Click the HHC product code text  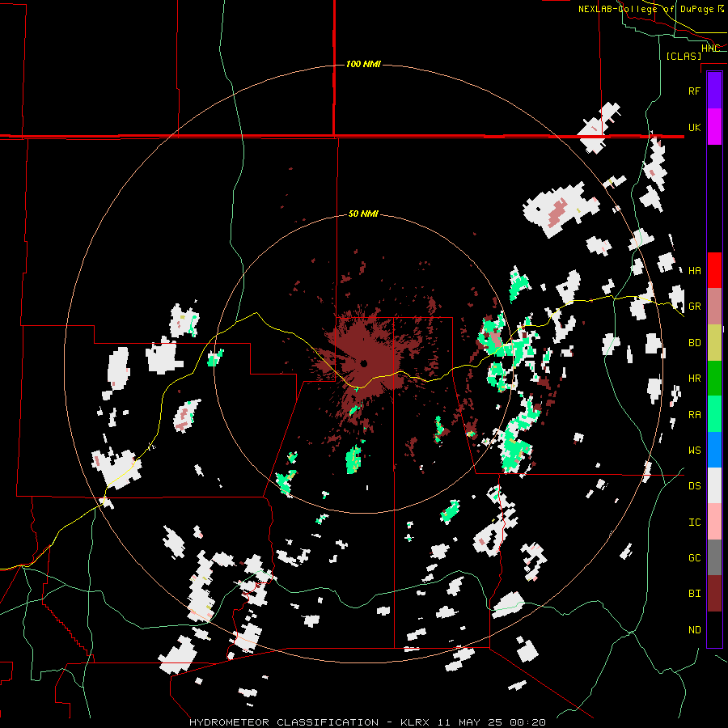click(710, 49)
